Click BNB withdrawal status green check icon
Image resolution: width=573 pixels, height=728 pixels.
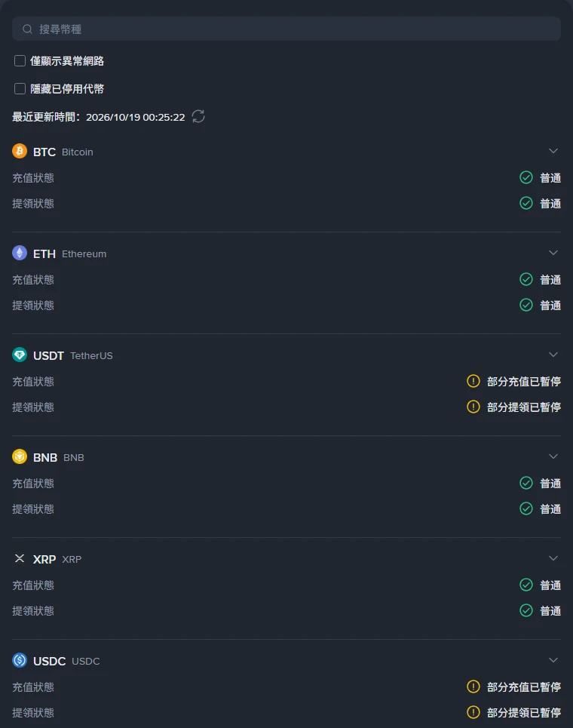tap(526, 508)
